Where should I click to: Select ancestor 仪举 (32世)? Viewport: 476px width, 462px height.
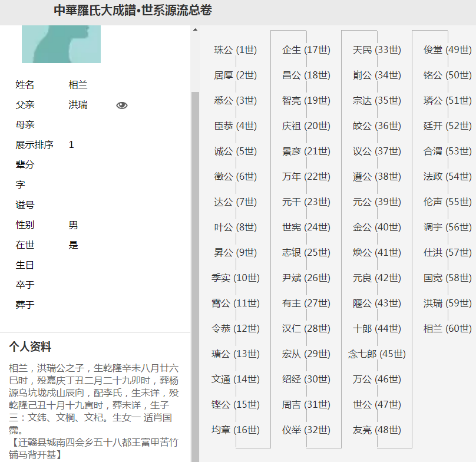[x=306, y=430]
